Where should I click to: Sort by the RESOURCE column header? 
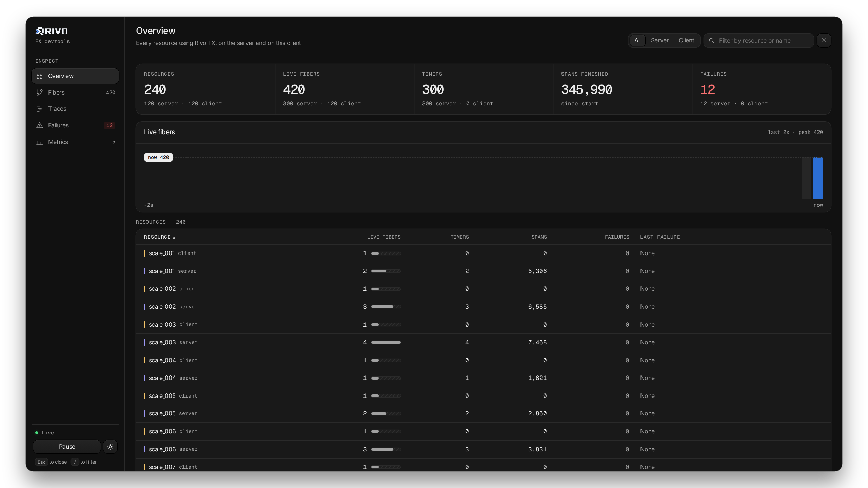[x=159, y=237]
